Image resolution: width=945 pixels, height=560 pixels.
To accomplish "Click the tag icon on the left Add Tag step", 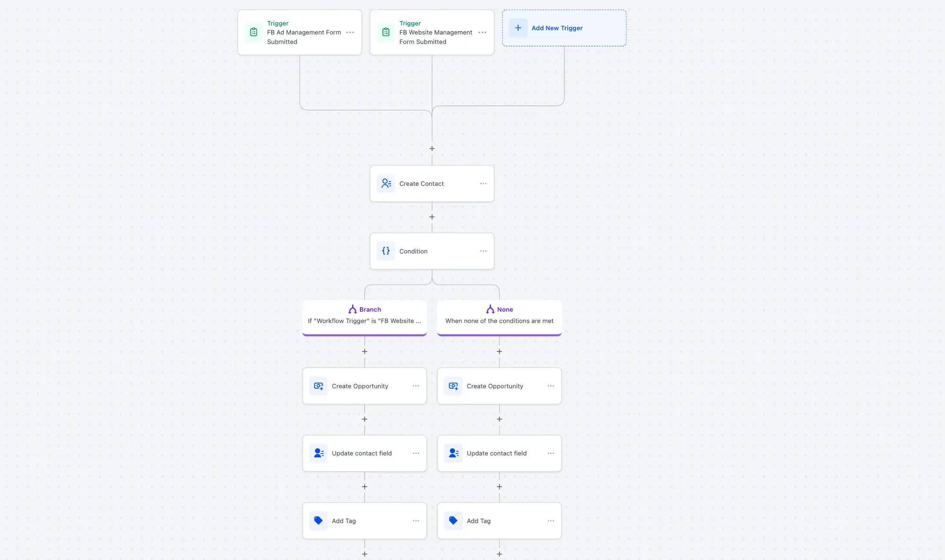I will pyautogui.click(x=318, y=520).
